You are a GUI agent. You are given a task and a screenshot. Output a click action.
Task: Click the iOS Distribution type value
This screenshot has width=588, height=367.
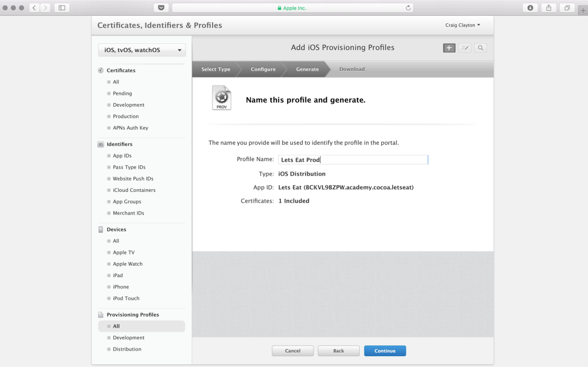click(x=302, y=174)
